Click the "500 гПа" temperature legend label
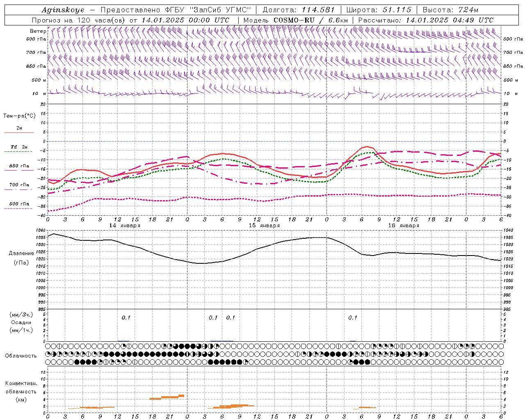This screenshot has height=420, width=525. [x=19, y=204]
